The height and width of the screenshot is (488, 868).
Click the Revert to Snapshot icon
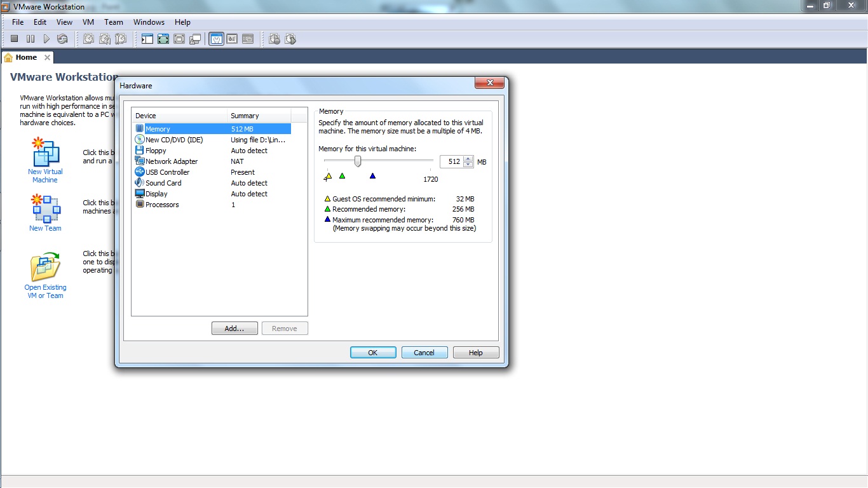[x=105, y=39]
